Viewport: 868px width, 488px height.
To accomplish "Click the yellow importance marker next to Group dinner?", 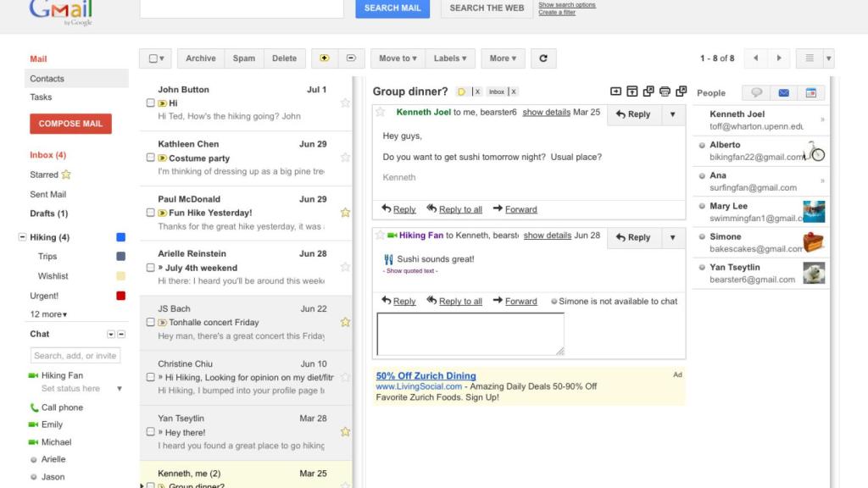I will (461, 90).
